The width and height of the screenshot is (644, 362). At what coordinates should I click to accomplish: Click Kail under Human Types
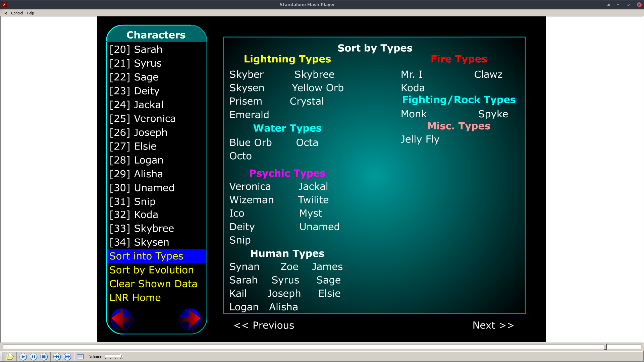coord(238,294)
